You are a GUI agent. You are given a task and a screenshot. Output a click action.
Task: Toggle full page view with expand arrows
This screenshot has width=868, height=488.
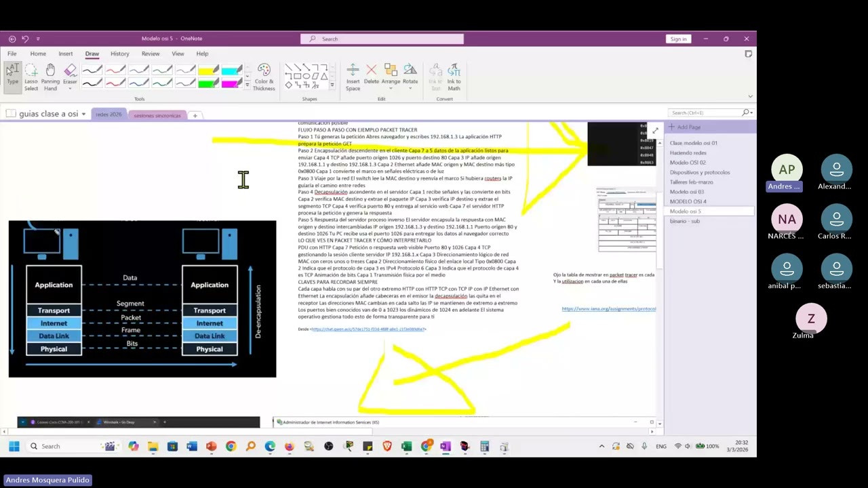655,129
